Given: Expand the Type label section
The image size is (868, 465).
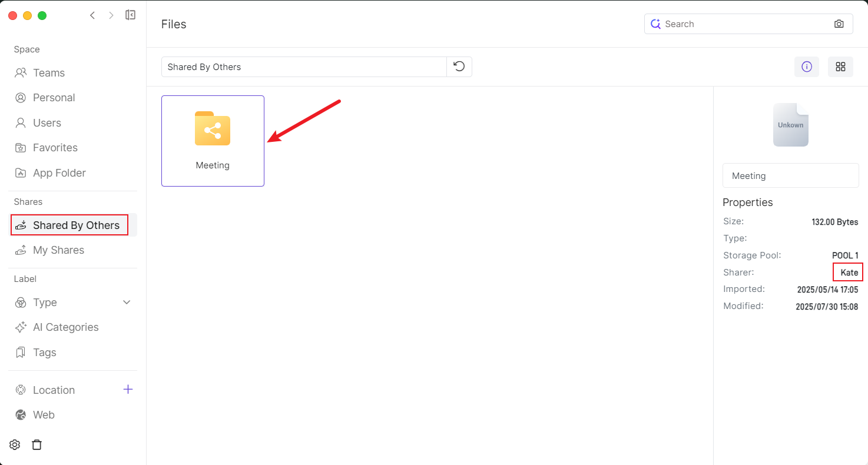Looking at the screenshot, I should (126, 303).
